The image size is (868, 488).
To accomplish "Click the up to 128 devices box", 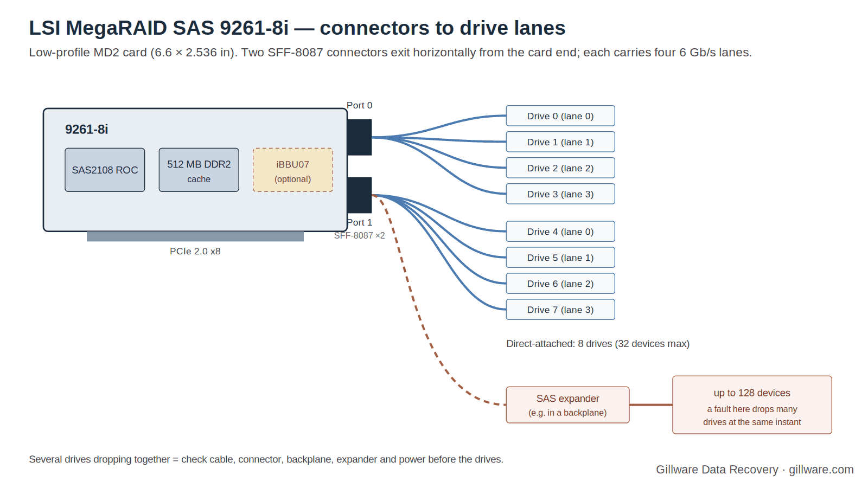I will tap(752, 405).
